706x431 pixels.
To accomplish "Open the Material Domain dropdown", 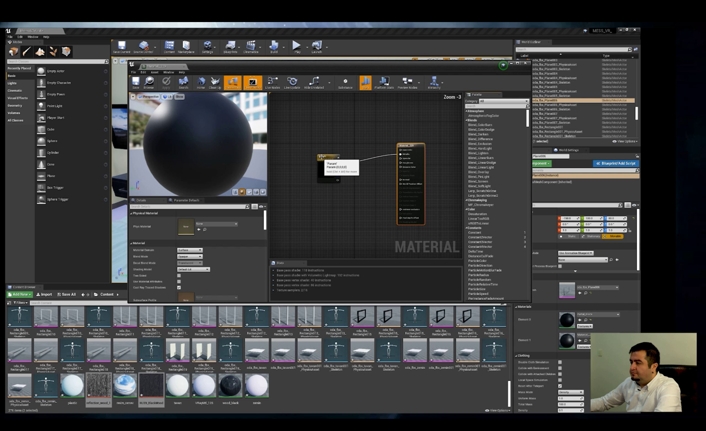I will [190, 250].
